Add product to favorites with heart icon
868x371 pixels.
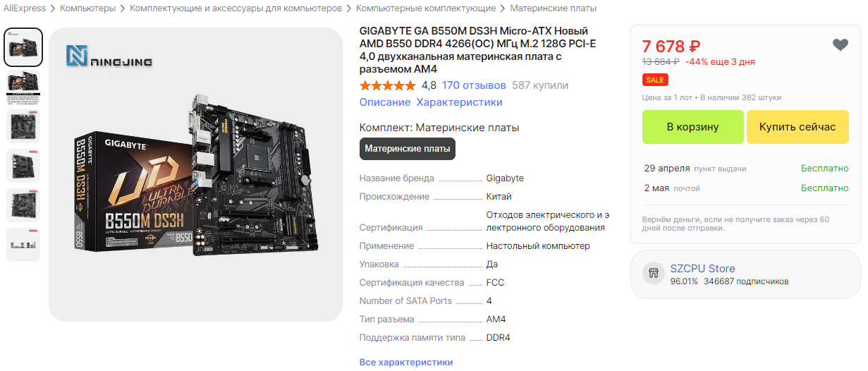pyautogui.click(x=840, y=45)
